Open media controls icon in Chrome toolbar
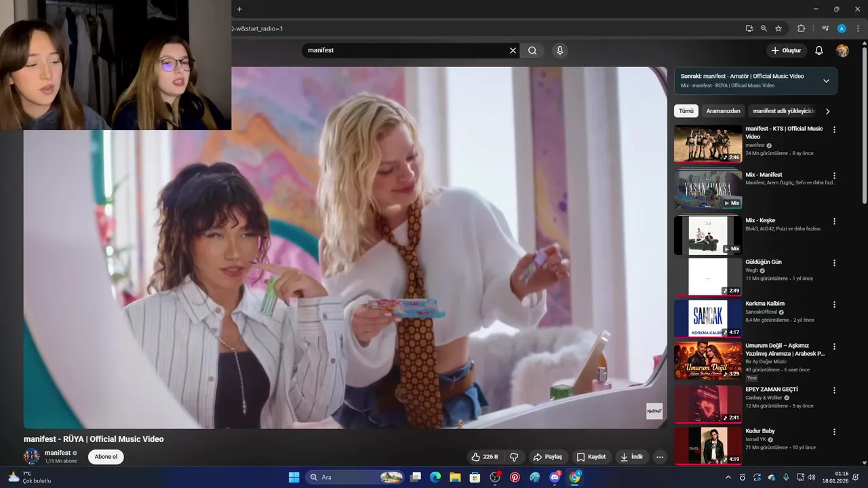Screen dimensions: 868x488 click(x=825, y=28)
